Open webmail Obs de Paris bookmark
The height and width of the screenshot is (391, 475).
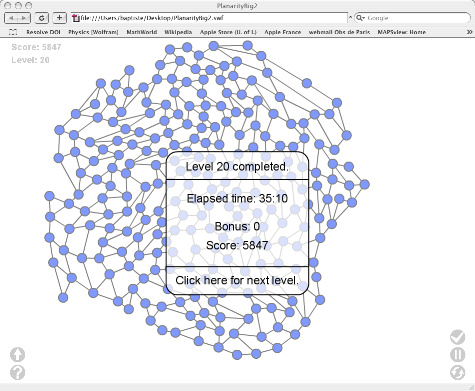pos(339,32)
